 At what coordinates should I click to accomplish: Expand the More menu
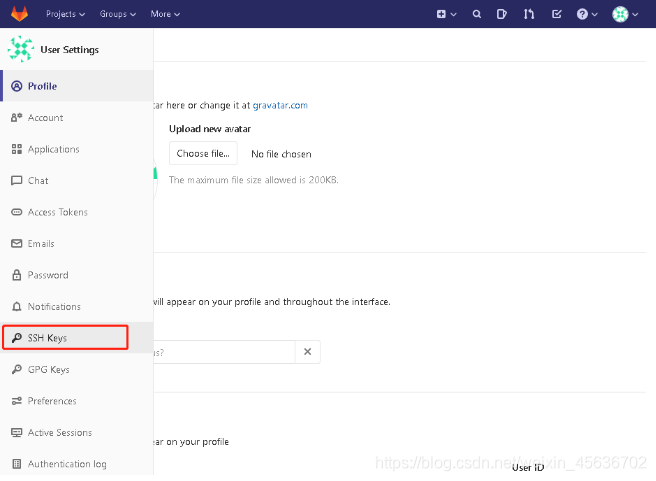coord(165,14)
